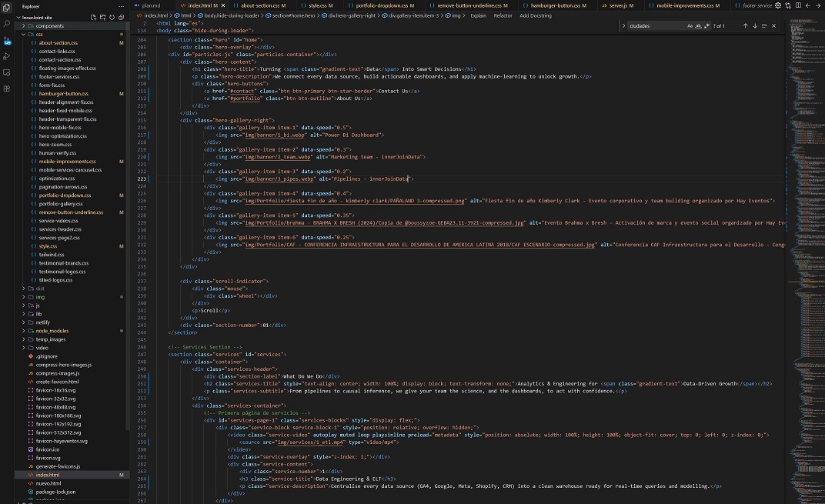Click the gear icon in editor title bar
This screenshot has width=825, height=504.
click(778, 5)
